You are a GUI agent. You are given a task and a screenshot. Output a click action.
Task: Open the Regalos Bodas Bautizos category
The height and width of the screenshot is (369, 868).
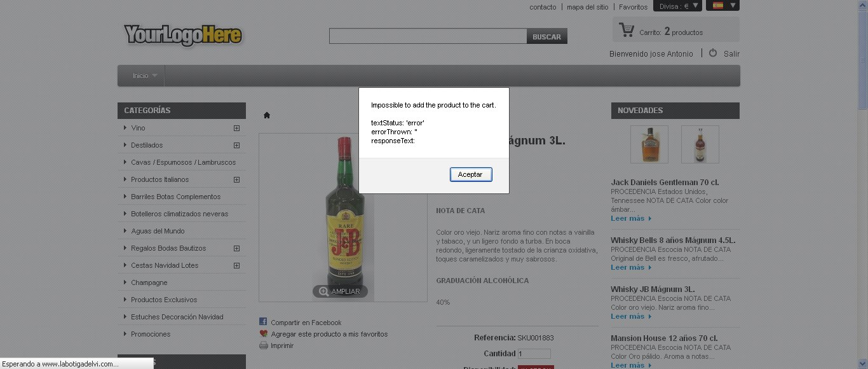coord(168,248)
